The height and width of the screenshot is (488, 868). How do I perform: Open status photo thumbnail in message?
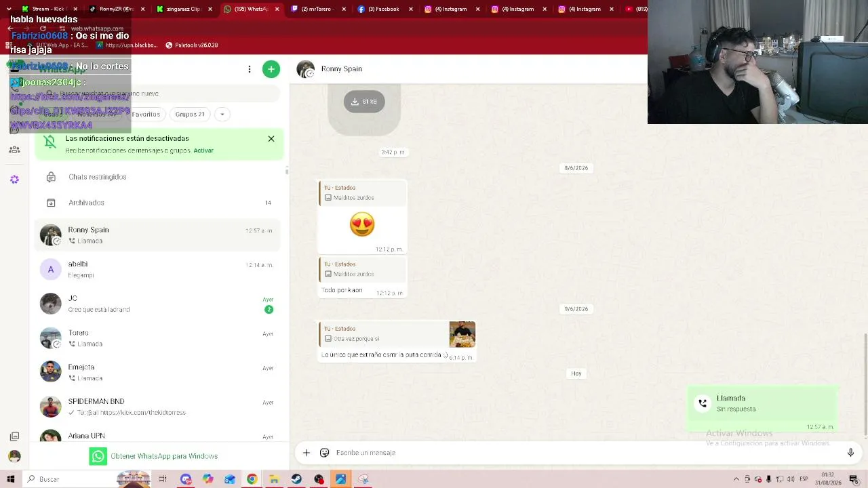pyautogui.click(x=462, y=335)
